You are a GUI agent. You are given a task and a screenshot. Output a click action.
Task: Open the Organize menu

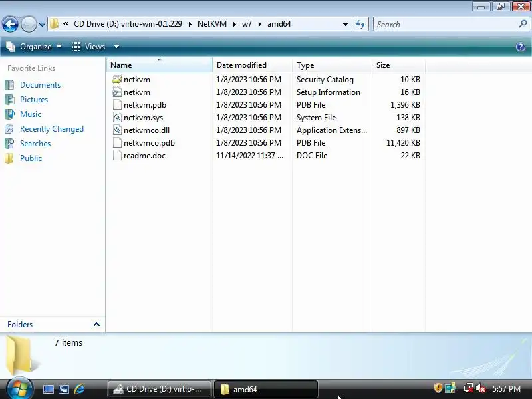click(34, 47)
